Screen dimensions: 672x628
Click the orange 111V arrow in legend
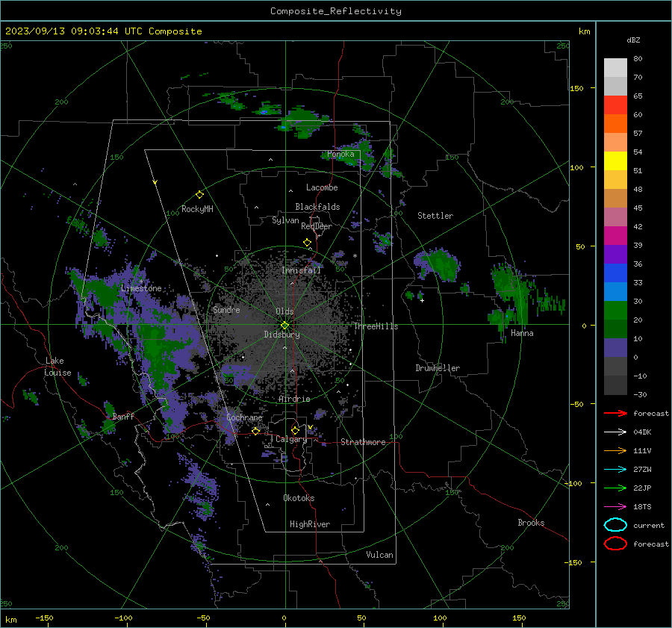pyautogui.click(x=615, y=450)
